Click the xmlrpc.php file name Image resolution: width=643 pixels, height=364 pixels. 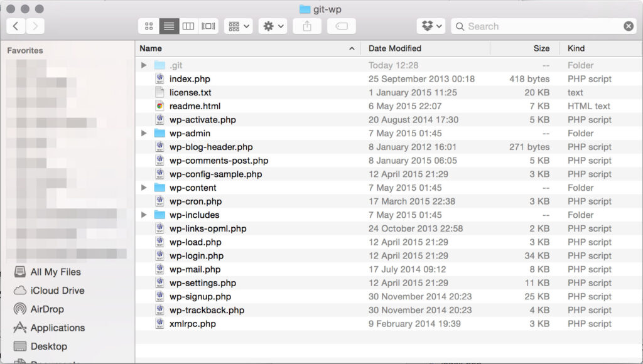pos(193,324)
